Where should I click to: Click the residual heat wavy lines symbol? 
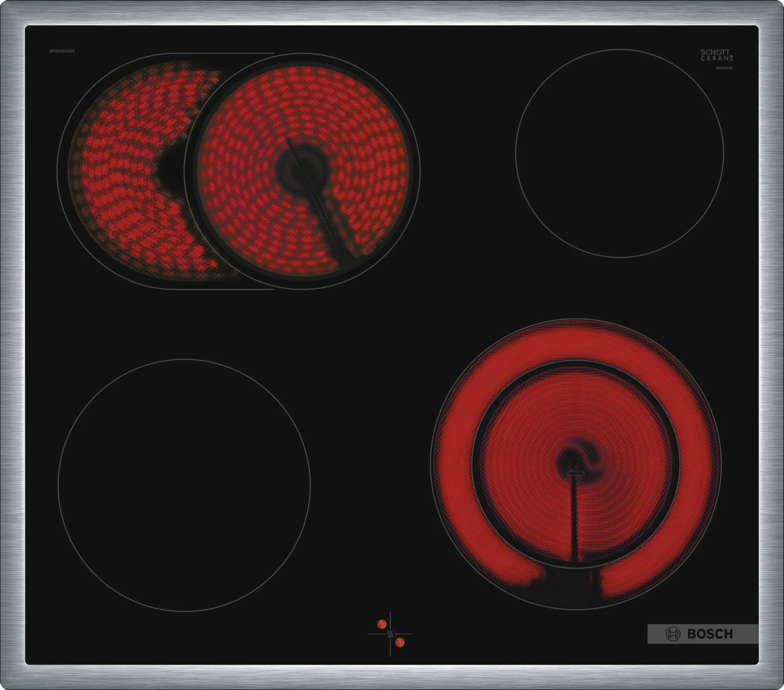coord(390,634)
